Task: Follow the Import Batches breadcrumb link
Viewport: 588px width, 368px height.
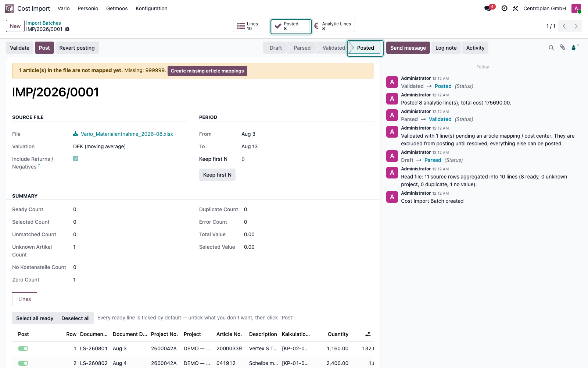Action: coord(43,23)
